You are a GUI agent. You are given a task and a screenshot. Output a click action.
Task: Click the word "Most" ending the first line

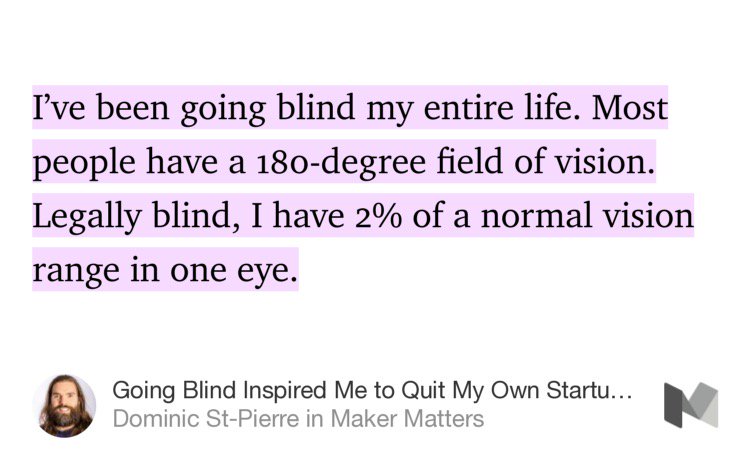[628, 108]
